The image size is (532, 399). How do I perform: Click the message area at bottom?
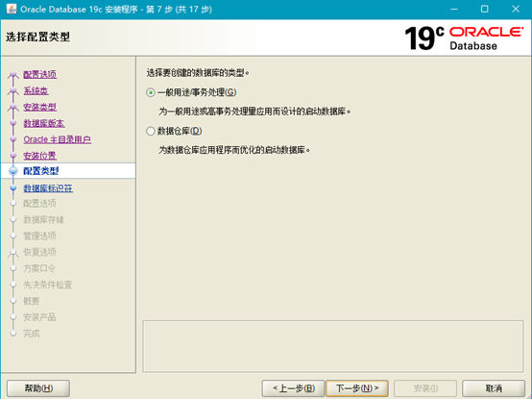click(333, 346)
